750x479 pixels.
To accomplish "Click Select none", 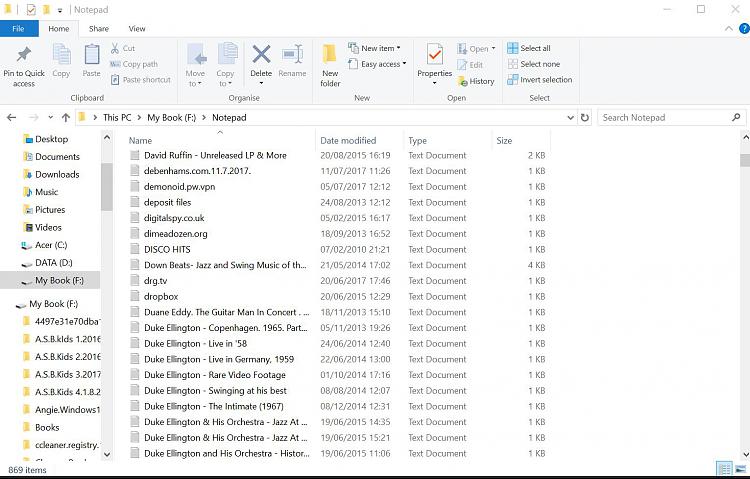I will click(534, 64).
